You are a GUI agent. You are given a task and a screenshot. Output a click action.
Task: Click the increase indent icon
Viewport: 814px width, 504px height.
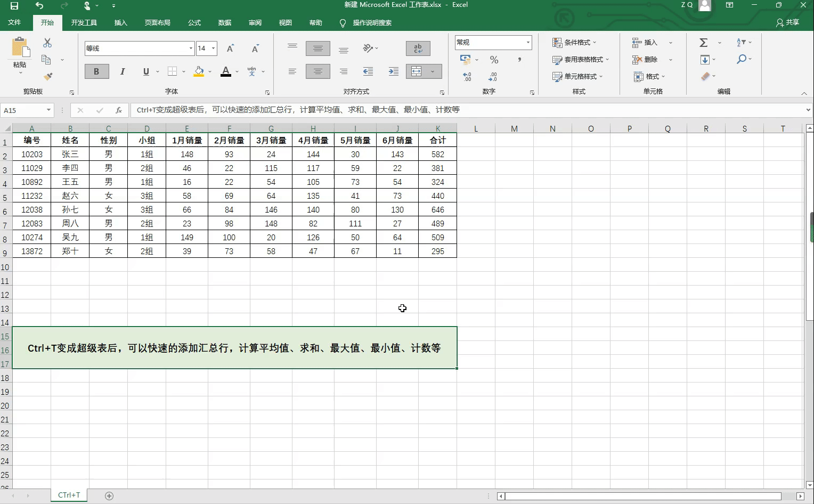click(394, 71)
